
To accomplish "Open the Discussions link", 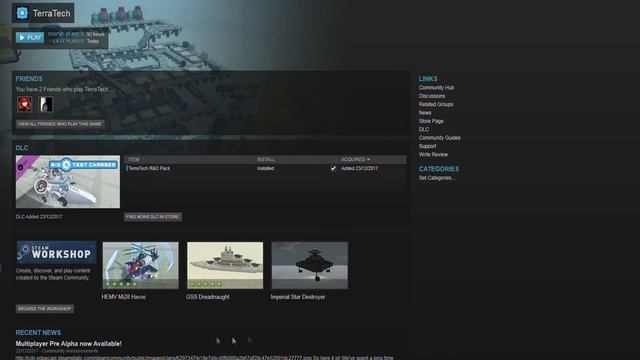I will coord(432,96).
